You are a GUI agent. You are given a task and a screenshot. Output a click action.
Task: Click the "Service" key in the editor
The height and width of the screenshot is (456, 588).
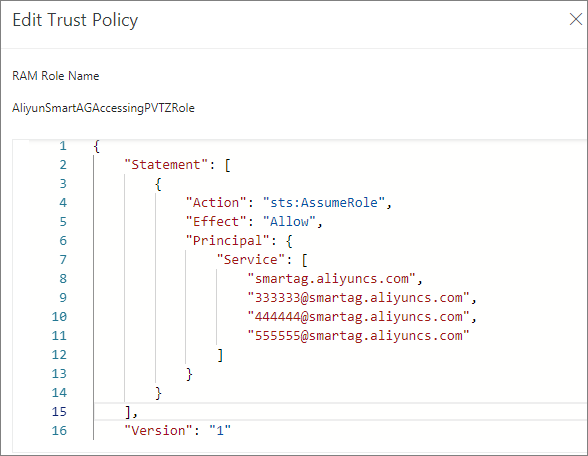pos(251,260)
